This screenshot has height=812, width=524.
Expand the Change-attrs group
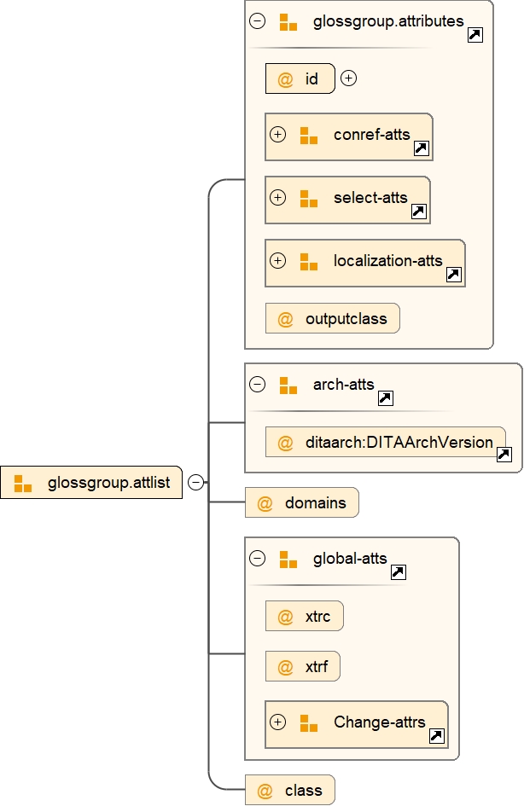277,722
